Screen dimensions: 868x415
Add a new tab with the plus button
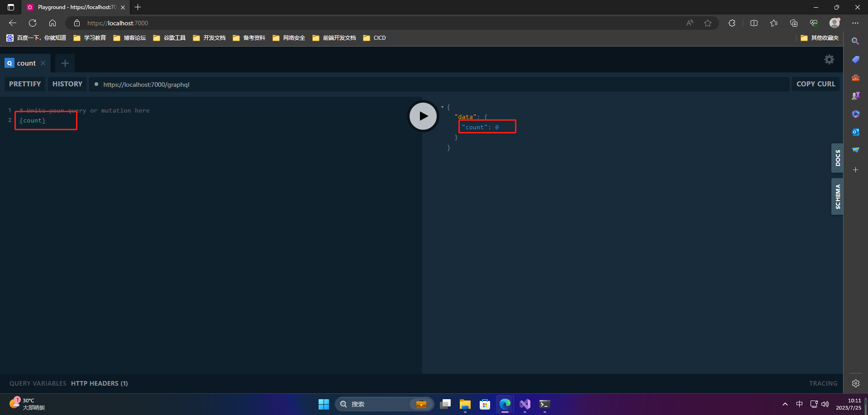click(x=64, y=63)
